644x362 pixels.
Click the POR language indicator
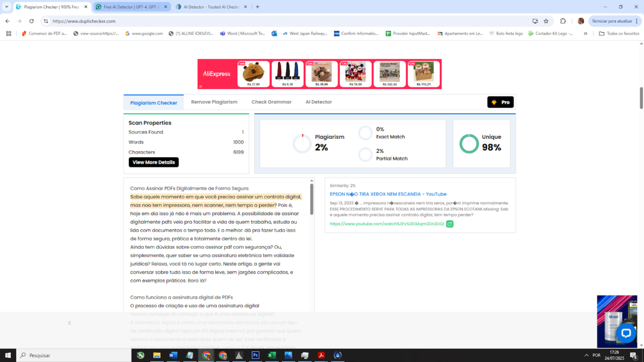pos(596,355)
